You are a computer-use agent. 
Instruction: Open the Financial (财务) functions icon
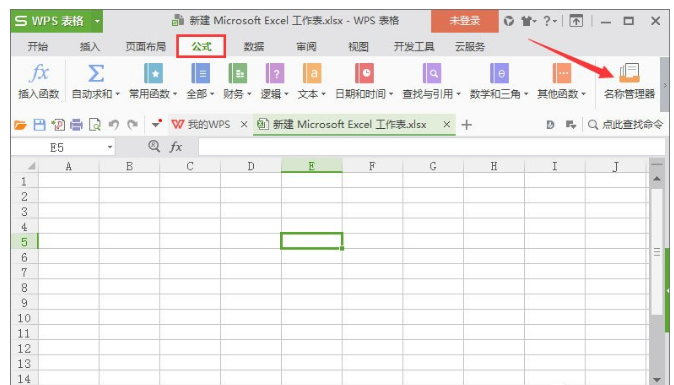237,73
